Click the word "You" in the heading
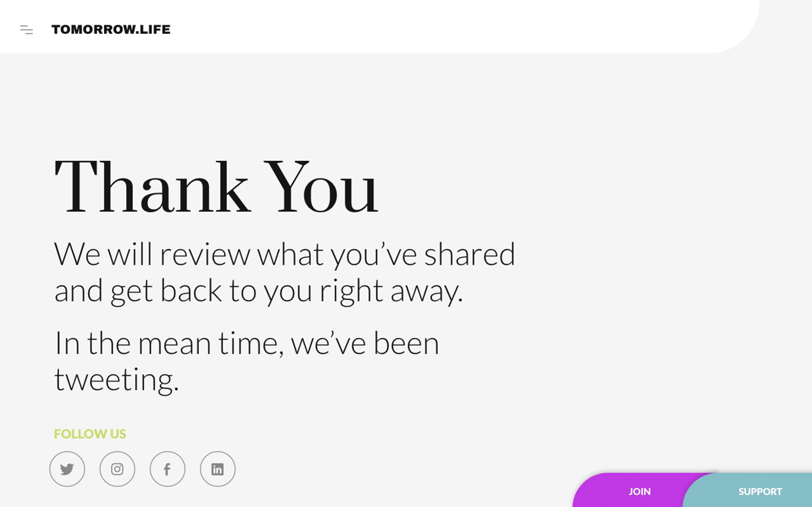Screen dimensions: 812x507 (321, 186)
